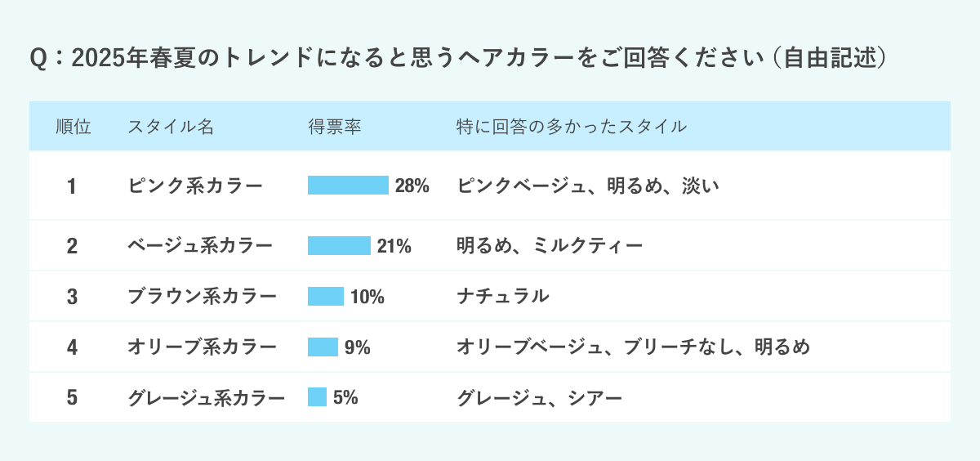Select the ベージュ系カラー style name

coord(200,245)
